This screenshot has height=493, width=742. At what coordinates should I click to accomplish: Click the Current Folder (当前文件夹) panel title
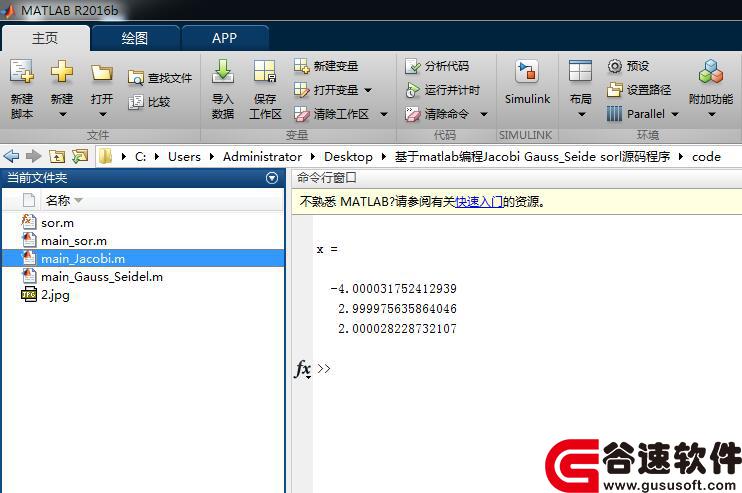(37, 178)
